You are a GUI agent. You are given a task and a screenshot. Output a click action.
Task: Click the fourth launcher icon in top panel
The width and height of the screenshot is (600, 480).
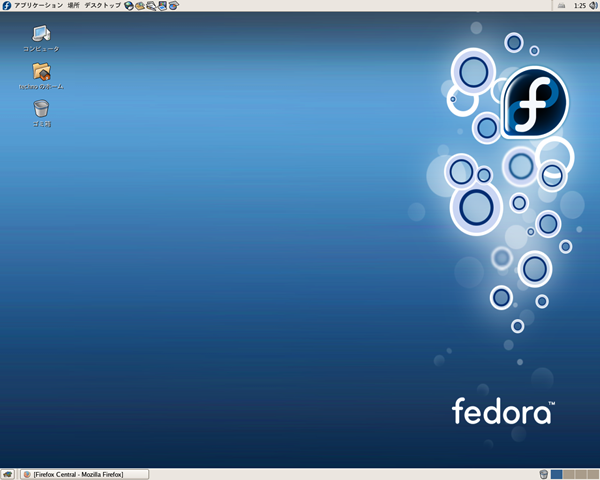point(162,6)
